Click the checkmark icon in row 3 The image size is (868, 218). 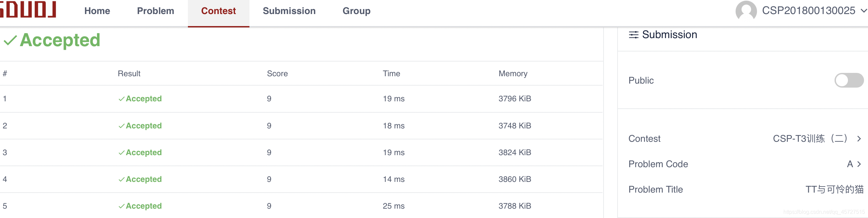pyautogui.click(x=121, y=153)
